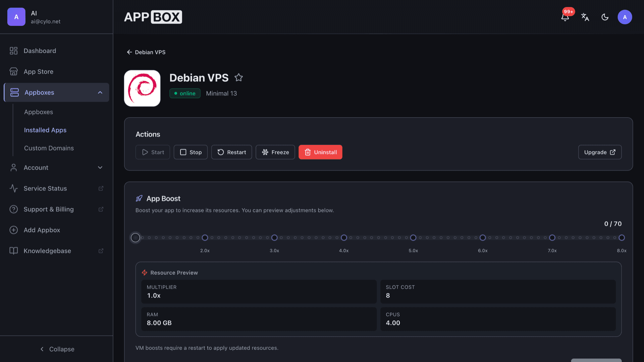Click the ai@cylo.net email text
The height and width of the screenshot is (362, 644).
click(x=46, y=21)
